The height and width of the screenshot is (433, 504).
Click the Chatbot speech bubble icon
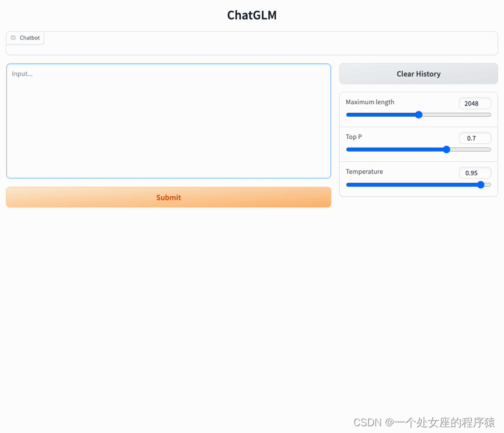13,38
